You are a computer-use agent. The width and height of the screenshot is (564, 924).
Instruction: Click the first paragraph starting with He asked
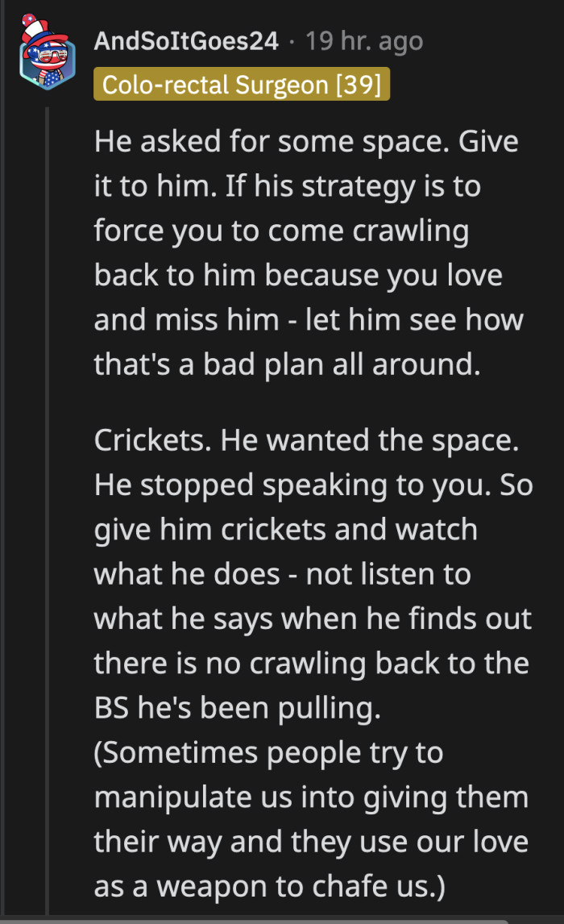click(306, 252)
